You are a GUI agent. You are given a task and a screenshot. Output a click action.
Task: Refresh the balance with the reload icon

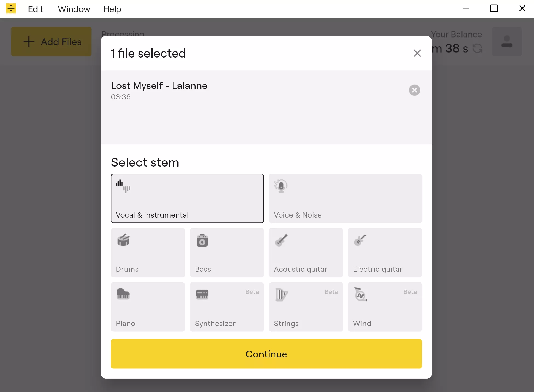tap(478, 48)
